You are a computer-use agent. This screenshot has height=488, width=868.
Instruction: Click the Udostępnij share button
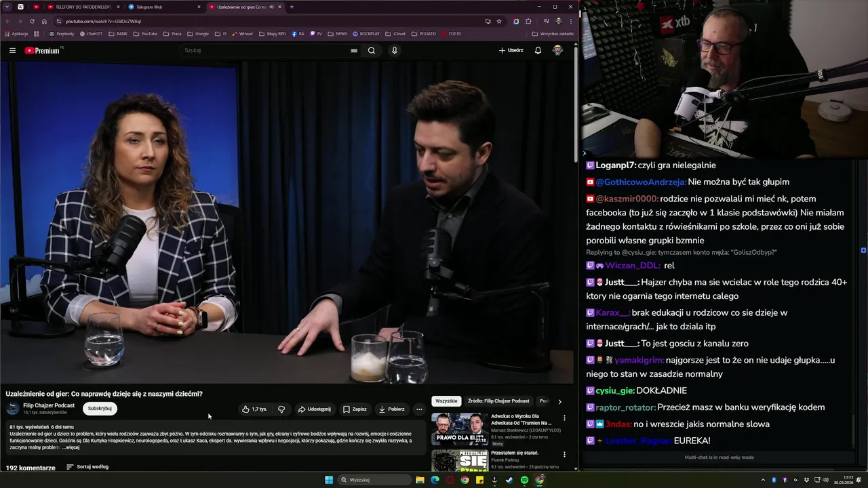[315, 409]
